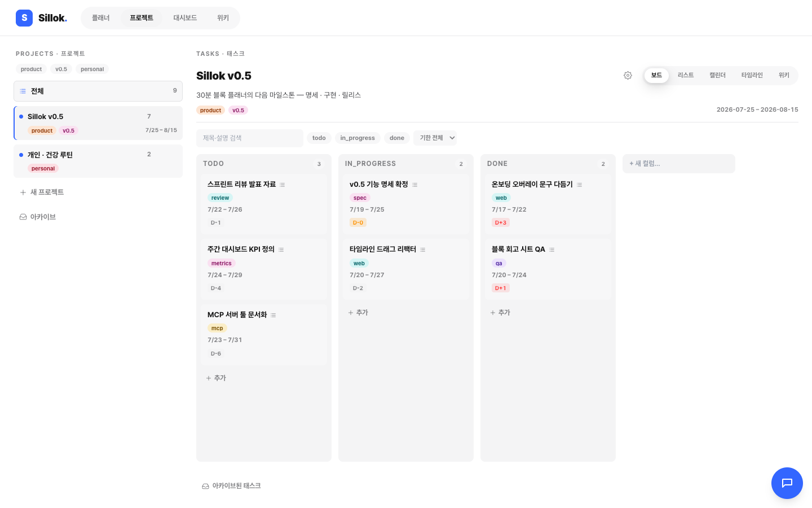Image resolution: width=812 pixels, height=508 pixels.
Task: Click description icon on 온보딩 오버레이 문구 다듬기
Action: (x=580, y=185)
